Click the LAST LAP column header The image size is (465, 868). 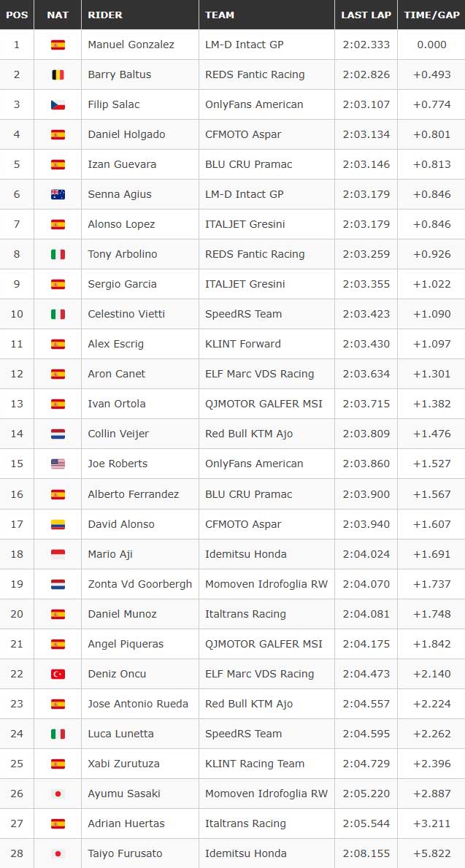[366, 15]
